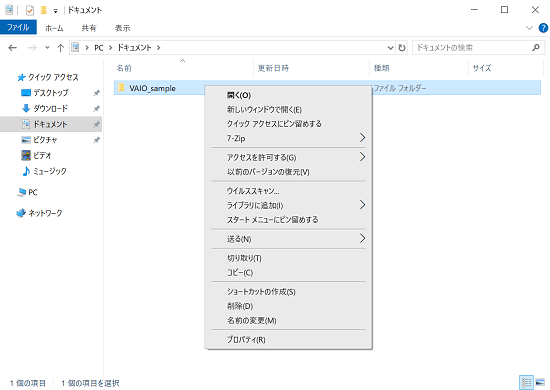This screenshot has height=390, width=550.
Task: Choose 名前の変更(M) from the menu
Action: click(x=288, y=321)
